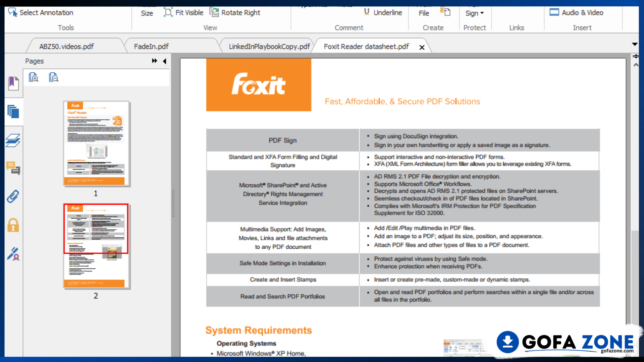644x362 pixels.
Task: Click the Rotate Right icon
Action: [x=214, y=12]
